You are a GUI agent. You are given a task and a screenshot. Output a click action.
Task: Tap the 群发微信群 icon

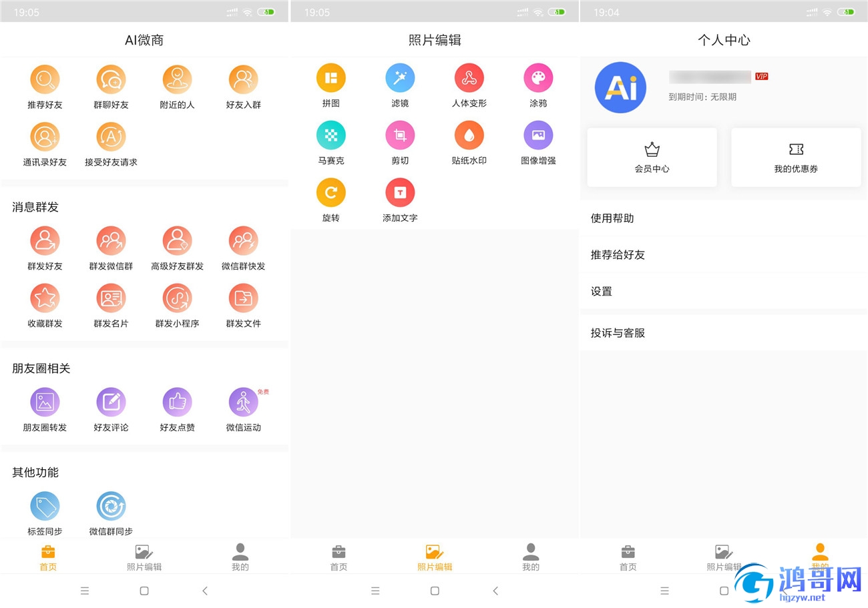coord(111,241)
